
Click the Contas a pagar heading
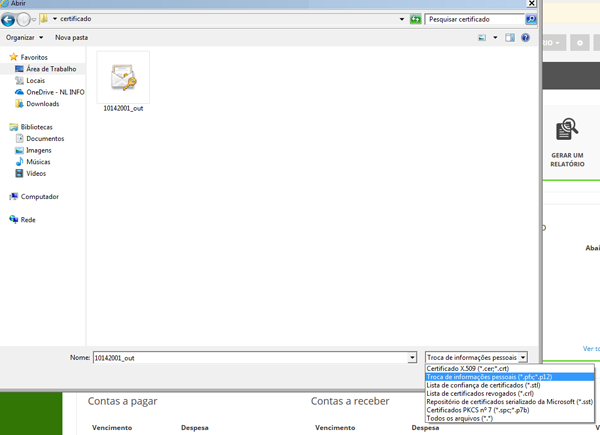pyautogui.click(x=122, y=401)
